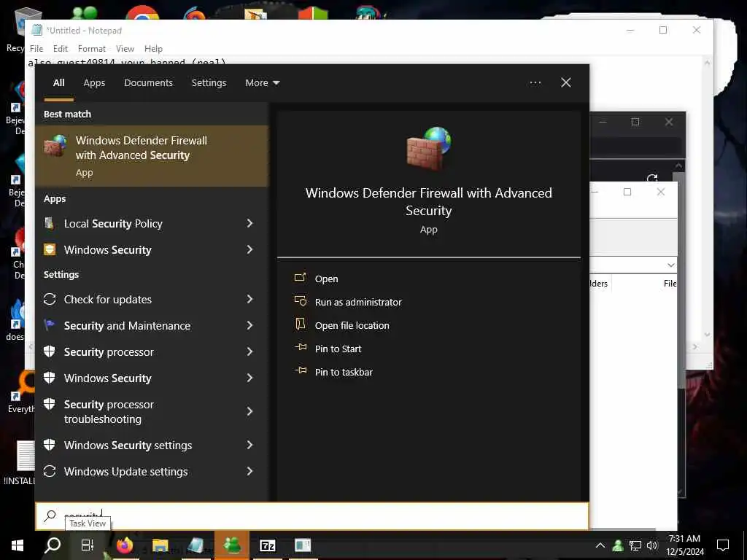
Task: Switch to the Documents search tab
Action: pos(148,83)
